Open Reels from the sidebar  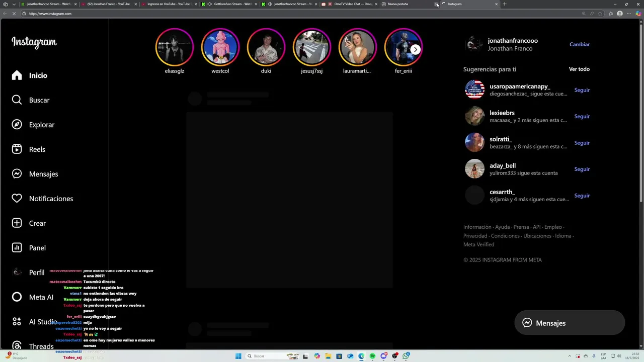pos(29,149)
